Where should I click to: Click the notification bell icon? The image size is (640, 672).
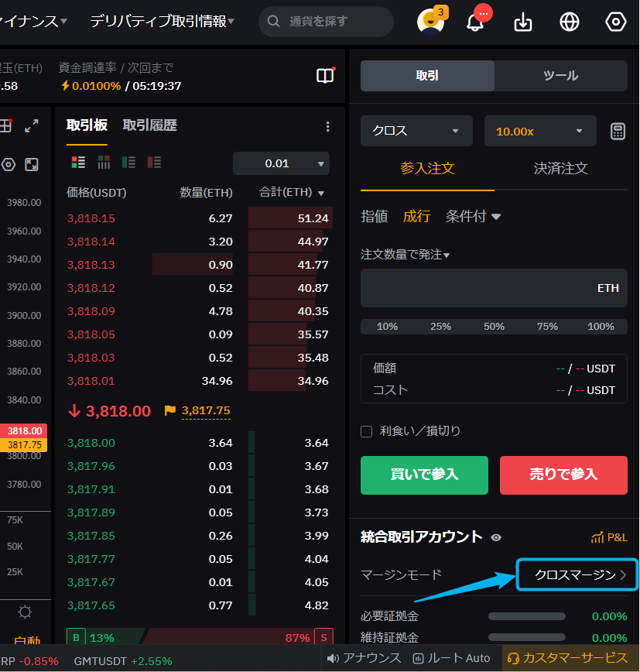pyautogui.click(x=475, y=22)
